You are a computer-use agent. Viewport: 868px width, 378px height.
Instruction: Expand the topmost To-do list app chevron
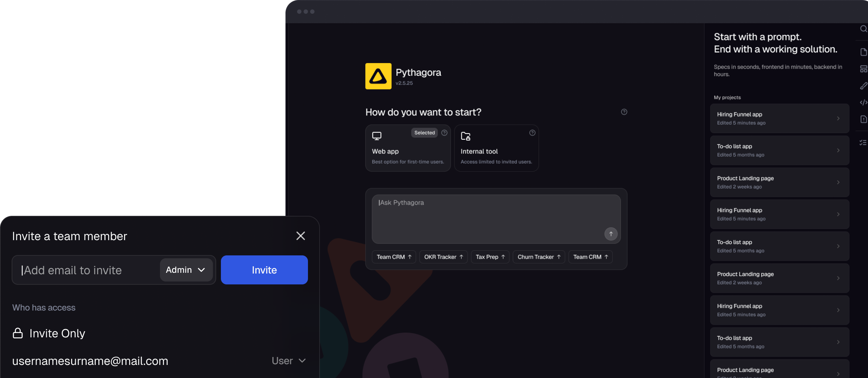838,151
